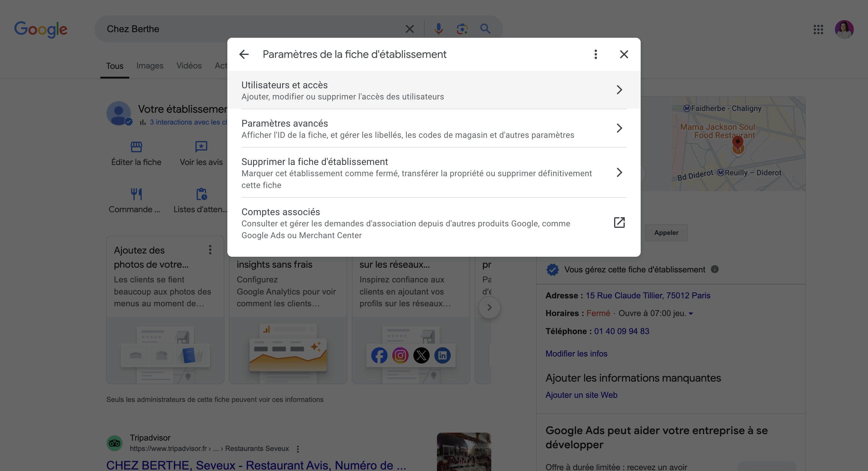Select the Tous search tab
The width and height of the screenshot is (868, 471).
115,66
